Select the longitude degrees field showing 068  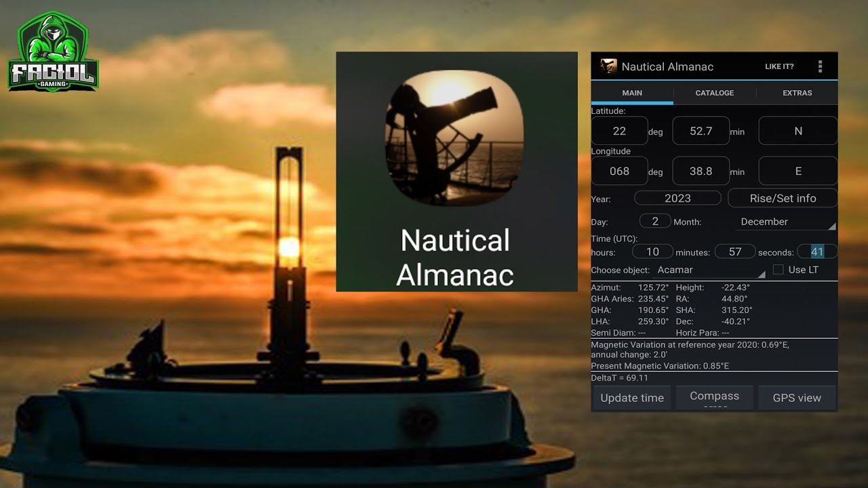click(x=619, y=171)
